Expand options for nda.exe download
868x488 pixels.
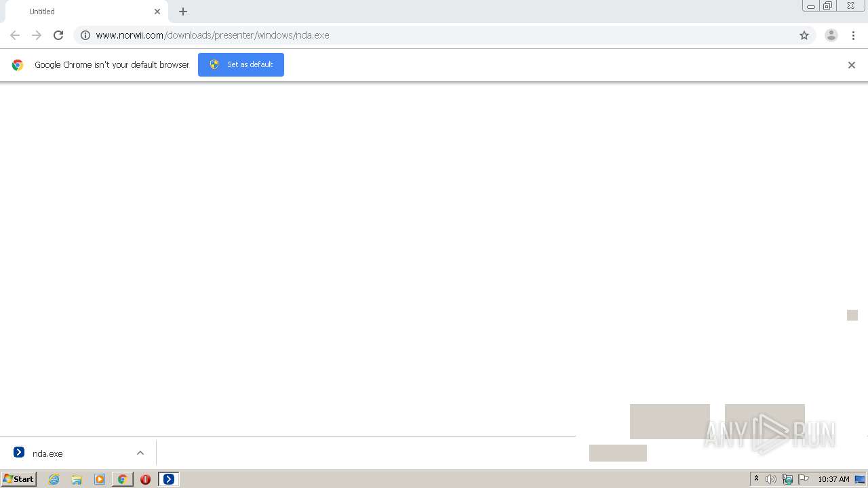coord(140,453)
